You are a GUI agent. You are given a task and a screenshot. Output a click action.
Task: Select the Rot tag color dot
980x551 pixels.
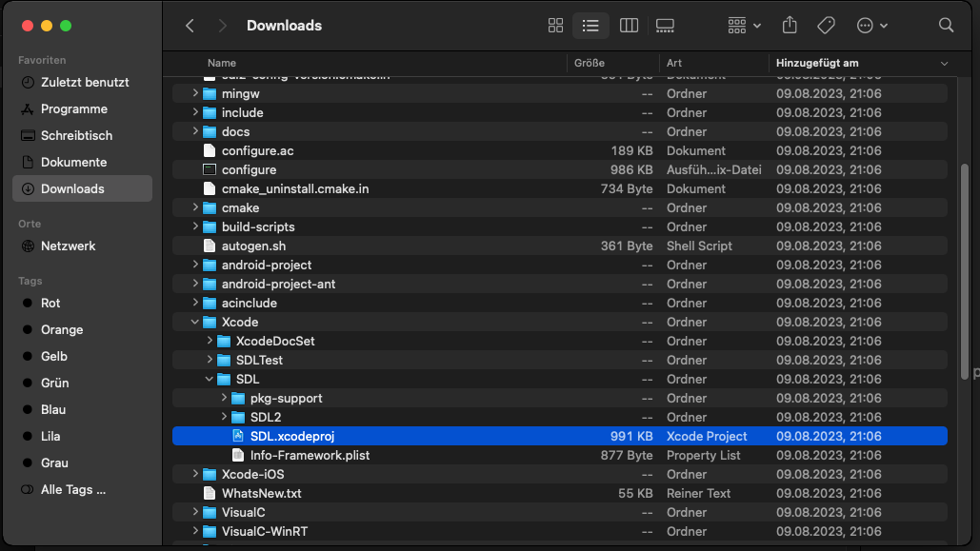28,303
